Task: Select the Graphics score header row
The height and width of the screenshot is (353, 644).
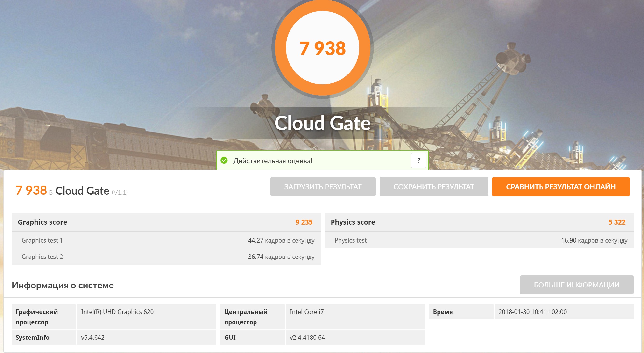Action: click(166, 222)
